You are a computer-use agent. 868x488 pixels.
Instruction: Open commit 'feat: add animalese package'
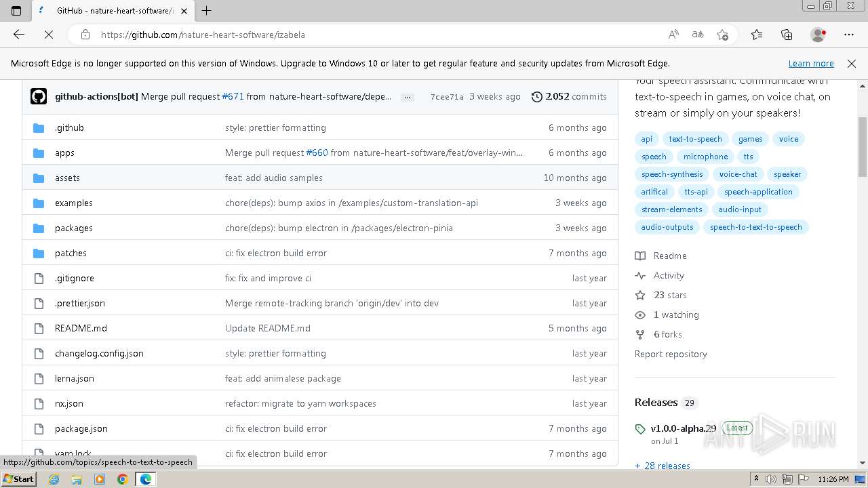coord(283,378)
